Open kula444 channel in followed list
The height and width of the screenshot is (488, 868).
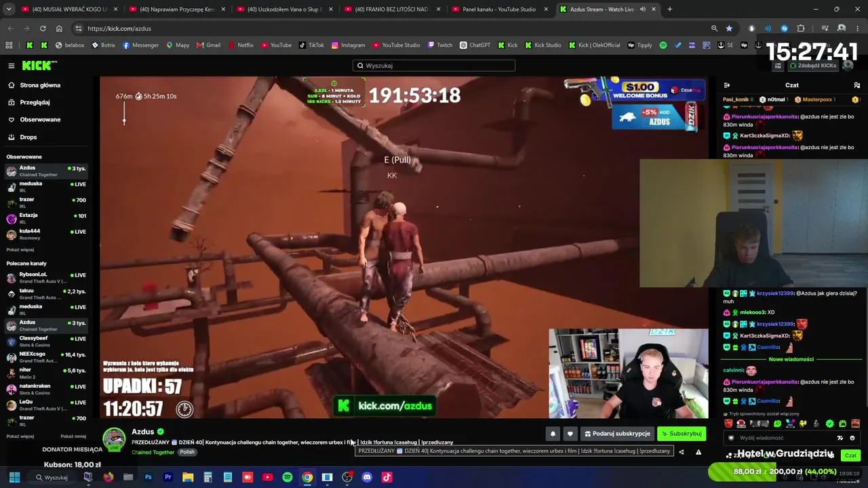click(46, 234)
